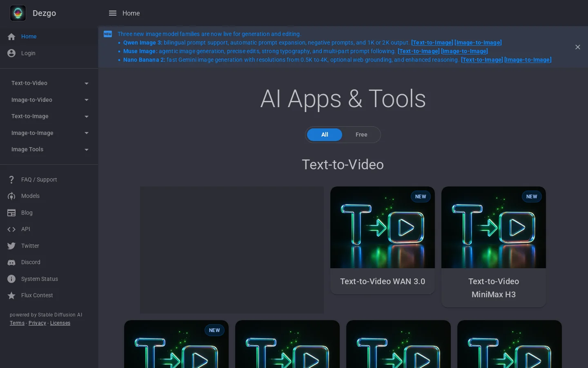Expand the Image-to-Image sidebar menu
Screen dimensions: 588x368
(49, 133)
